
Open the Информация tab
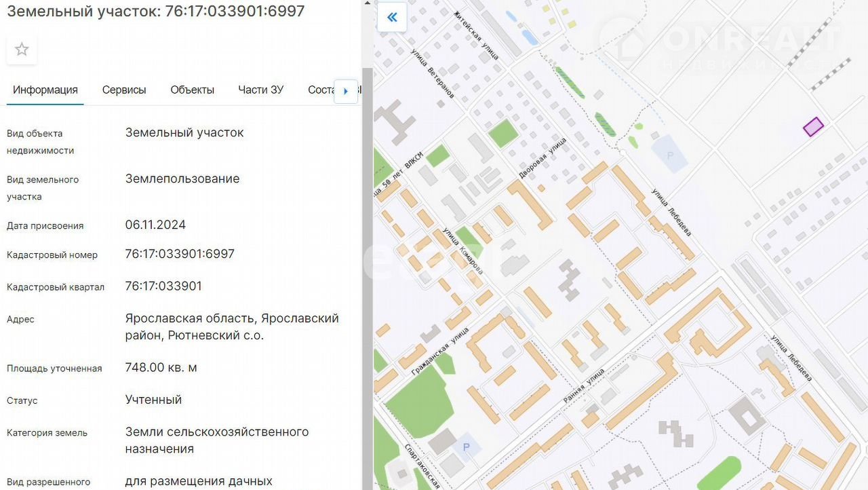pyautogui.click(x=45, y=90)
